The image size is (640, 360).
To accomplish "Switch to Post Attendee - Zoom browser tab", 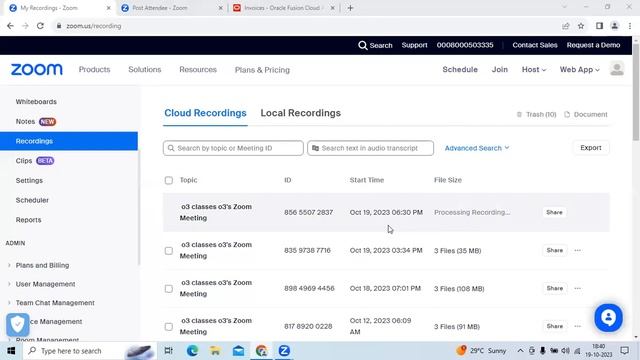I will (x=171, y=8).
